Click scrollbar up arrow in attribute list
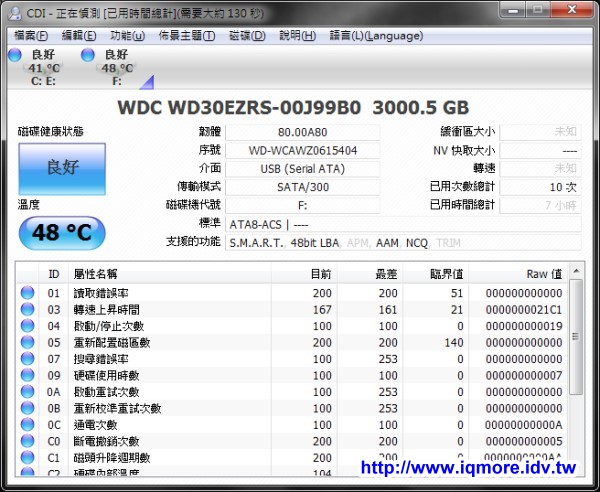 point(576,271)
